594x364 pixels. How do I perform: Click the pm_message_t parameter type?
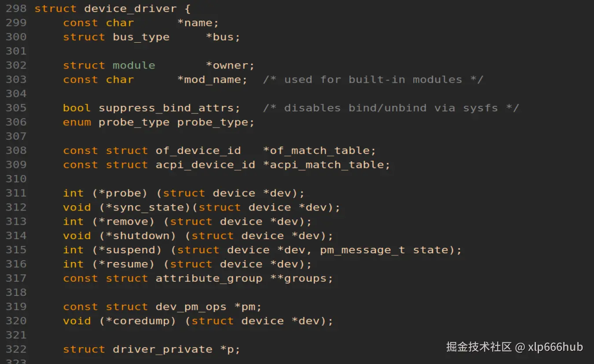[362, 250]
